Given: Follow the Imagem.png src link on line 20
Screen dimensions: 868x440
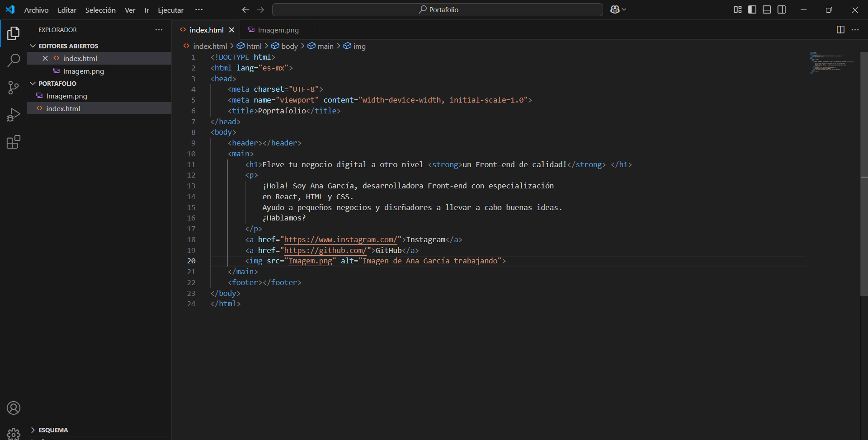Looking at the screenshot, I should 310,261.
